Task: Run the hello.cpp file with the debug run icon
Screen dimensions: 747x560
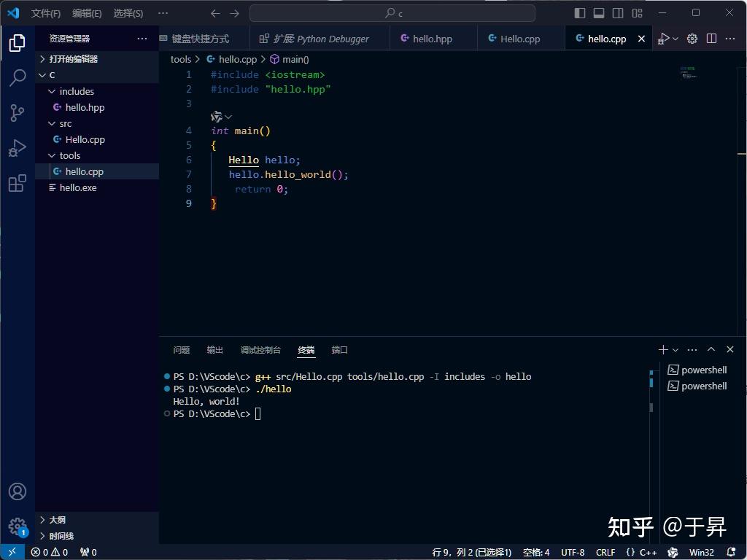Action: 665,38
